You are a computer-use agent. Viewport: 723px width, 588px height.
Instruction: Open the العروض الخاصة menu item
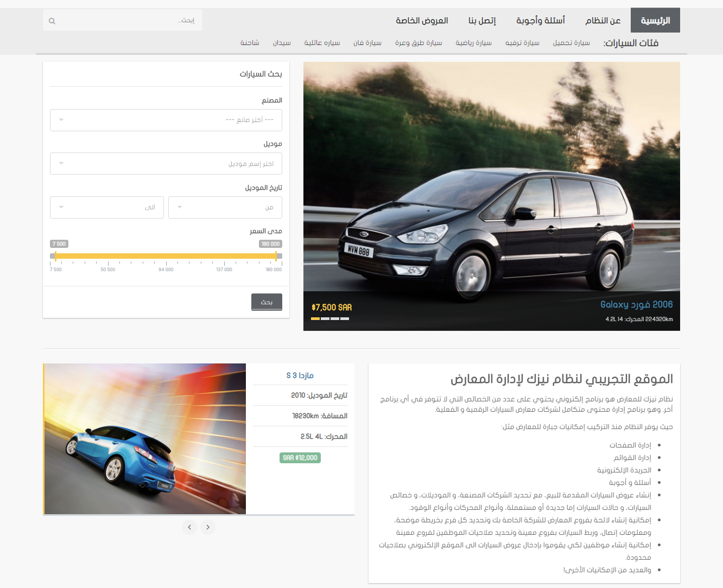point(422,21)
